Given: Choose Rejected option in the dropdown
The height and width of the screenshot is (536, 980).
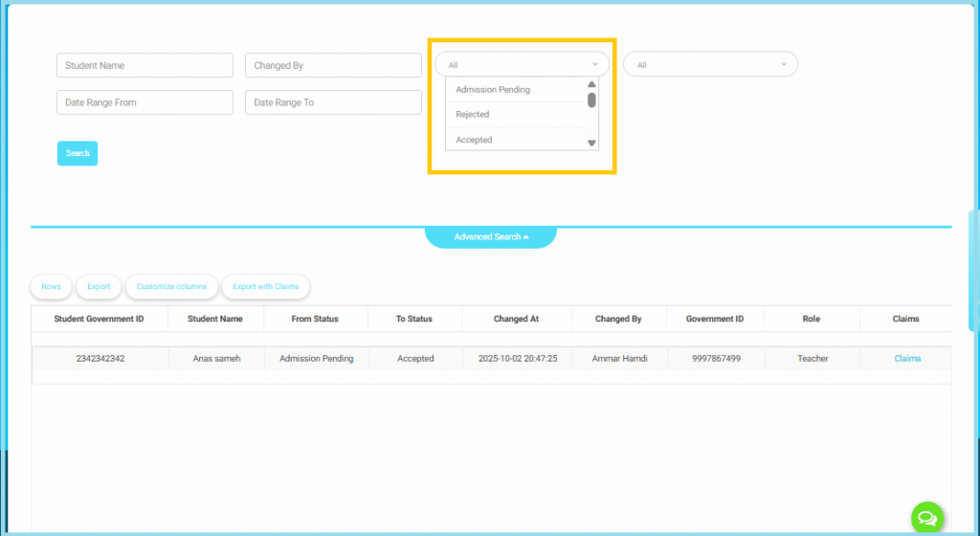Looking at the screenshot, I should pyautogui.click(x=473, y=115).
